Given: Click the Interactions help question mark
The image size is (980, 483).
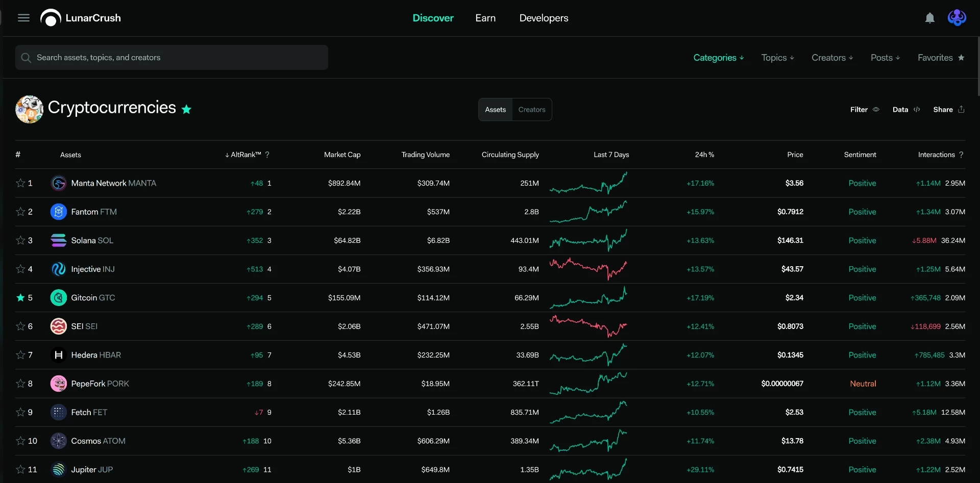Looking at the screenshot, I should coord(961,155).
